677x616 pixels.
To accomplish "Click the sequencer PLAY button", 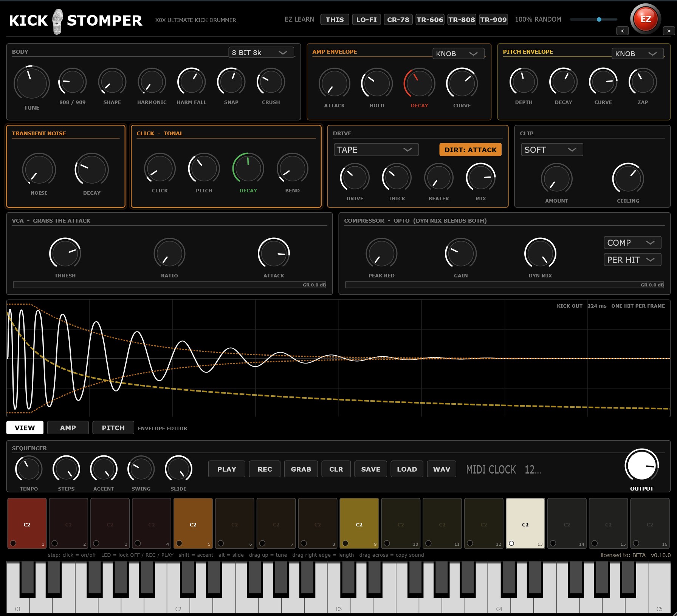I will click(227, 469).
